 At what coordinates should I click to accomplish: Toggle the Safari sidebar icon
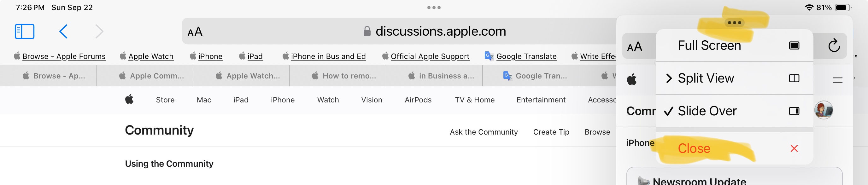pos(25,31)
